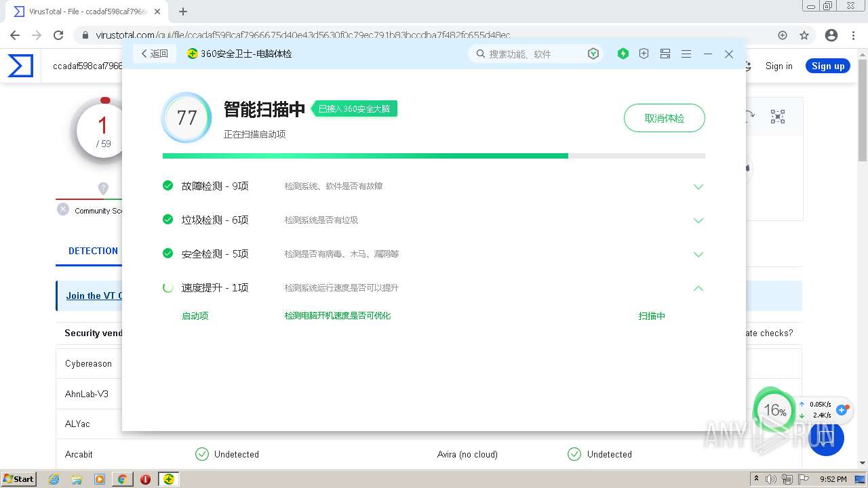The image size is (868, 488).
Task: Open Internet Explorer from taskbar
Action: coord(54,479)
